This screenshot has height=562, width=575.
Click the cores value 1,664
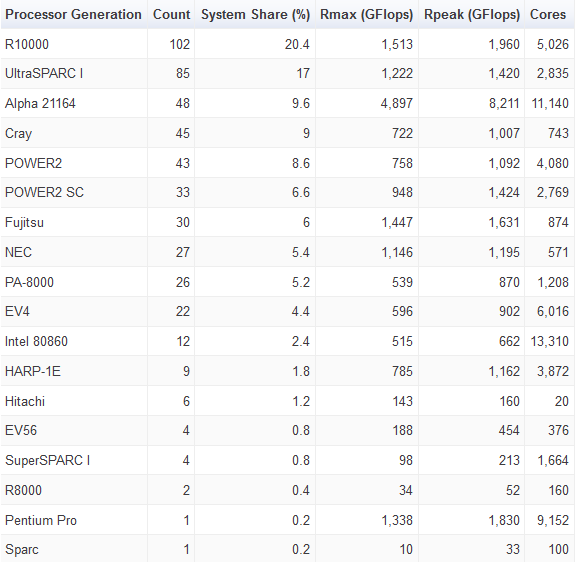point(553,460)
